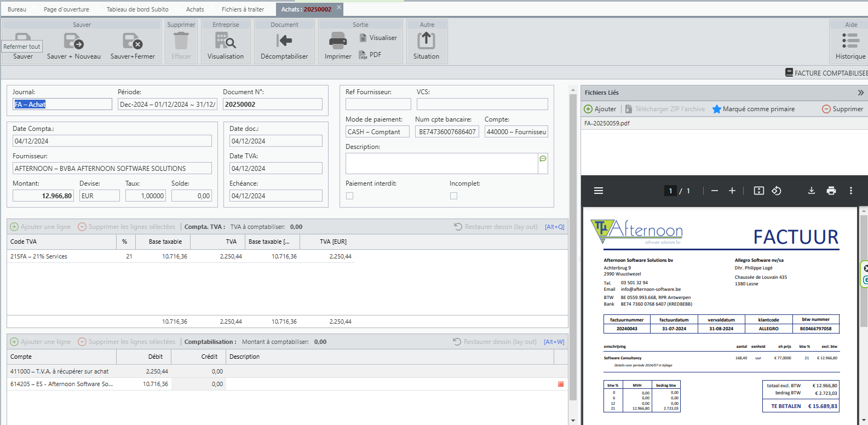The height and width of the screenshot is (425, 868).
Task: Click the Imprimer printer icon
Action: [x=337, y=41]
